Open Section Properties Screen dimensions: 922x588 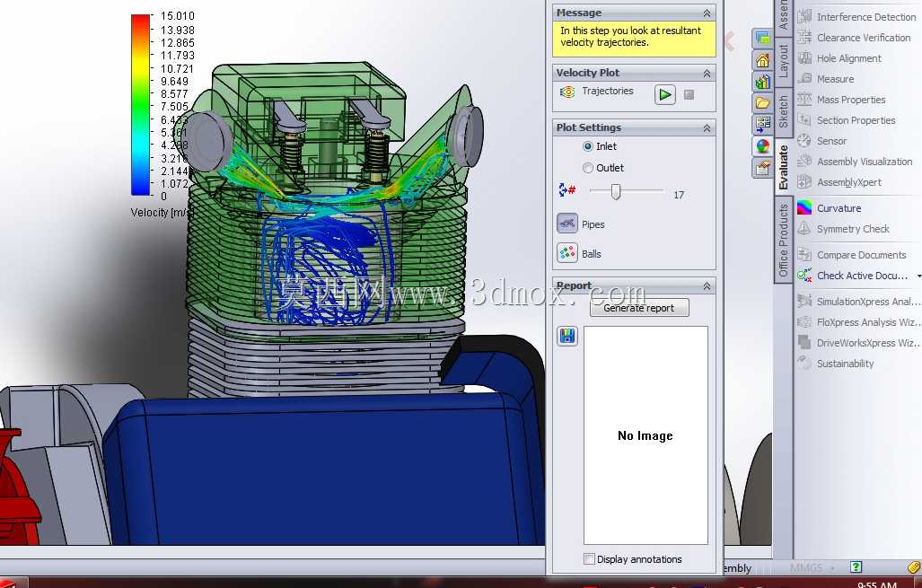point(847,120)
